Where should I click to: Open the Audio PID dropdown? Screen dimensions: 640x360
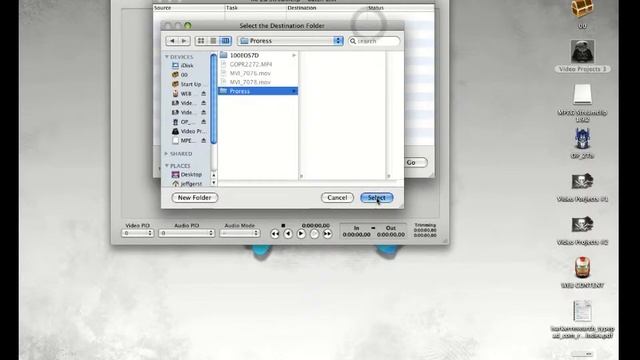click(187, 233)
